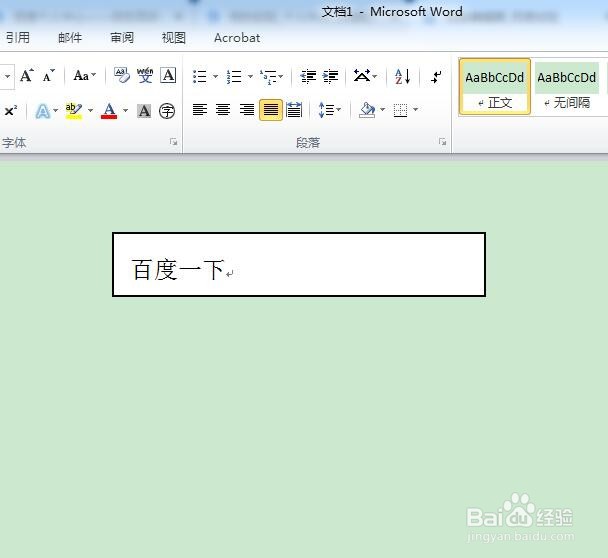Open the bullet library dropdown arrow
The height and width of the screenshot is (558, 608).
click(x=215, y=76)
